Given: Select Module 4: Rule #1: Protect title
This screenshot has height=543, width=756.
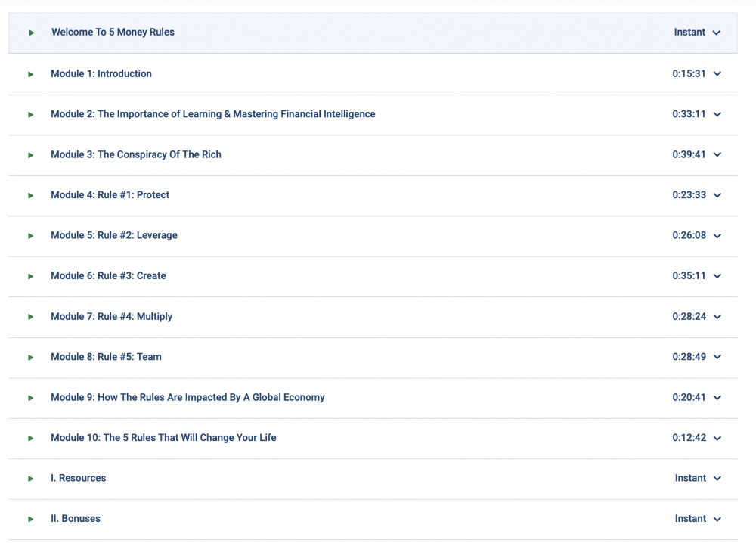Looking at the screenshot, I should (x=110, y=195).
